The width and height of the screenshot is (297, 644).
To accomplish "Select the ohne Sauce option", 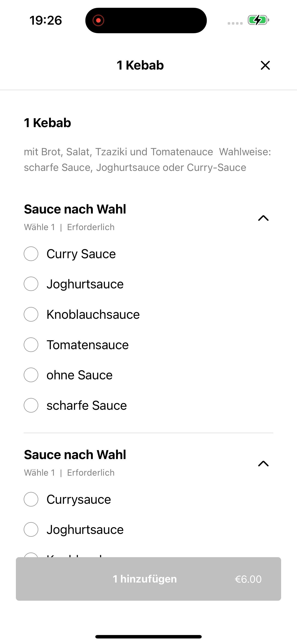I will point(31,375).
